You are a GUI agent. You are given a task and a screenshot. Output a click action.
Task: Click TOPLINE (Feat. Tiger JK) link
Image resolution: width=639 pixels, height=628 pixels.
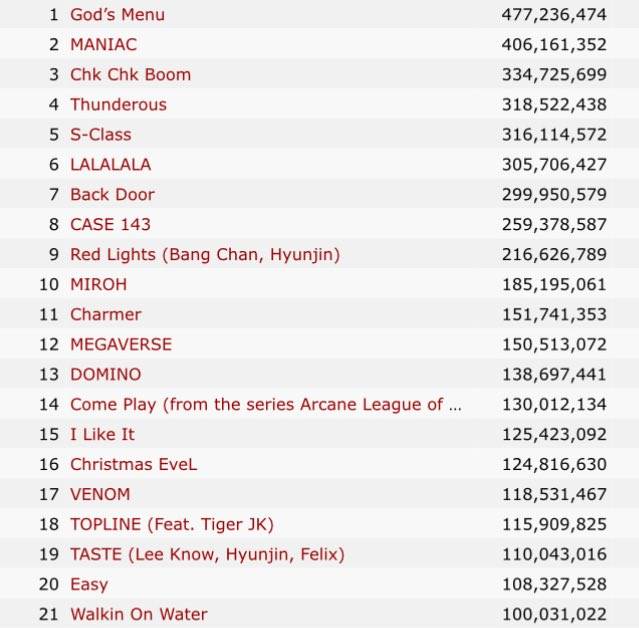pos(172,525)
